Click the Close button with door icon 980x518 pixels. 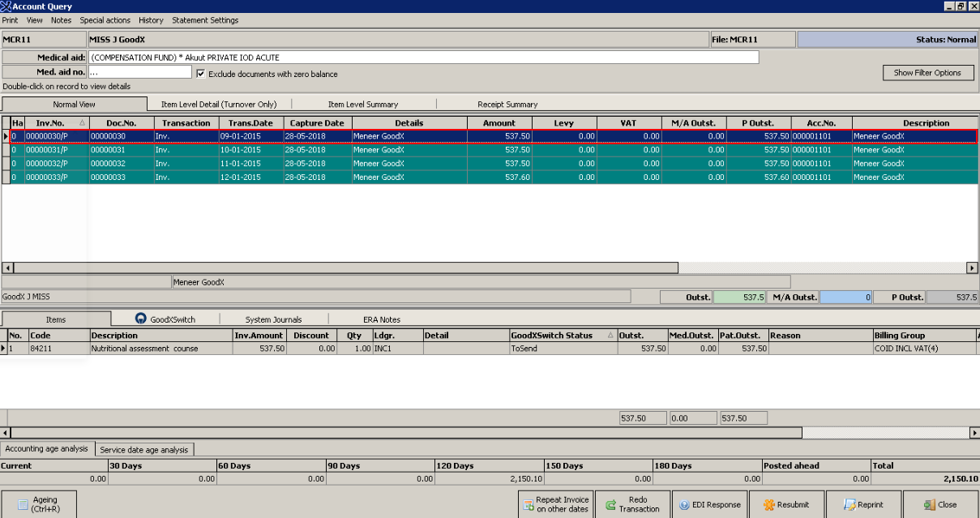pyautogui.click(x=940, y=504)
